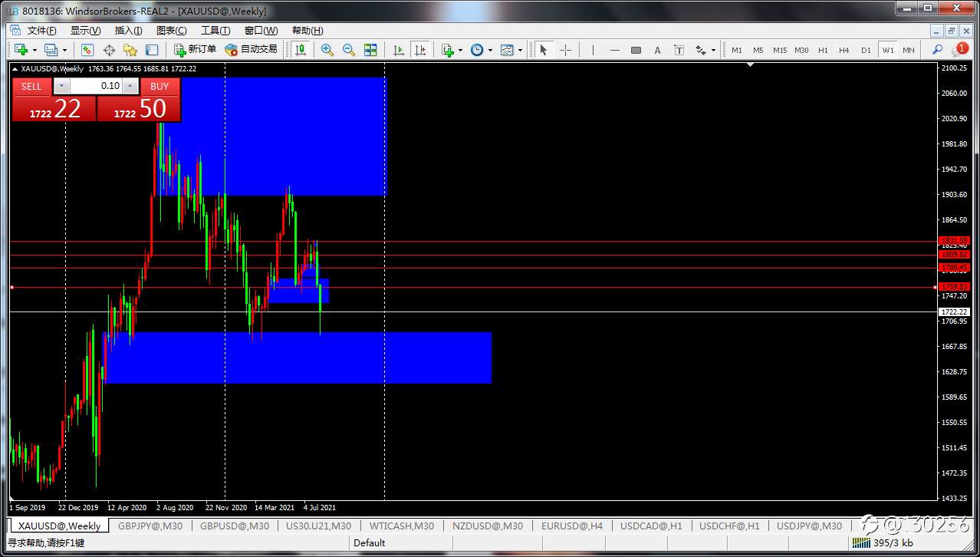This screenshot has width=980, height=557.
Task: Click the 1759.83 price line label
Action: (954, 286)
